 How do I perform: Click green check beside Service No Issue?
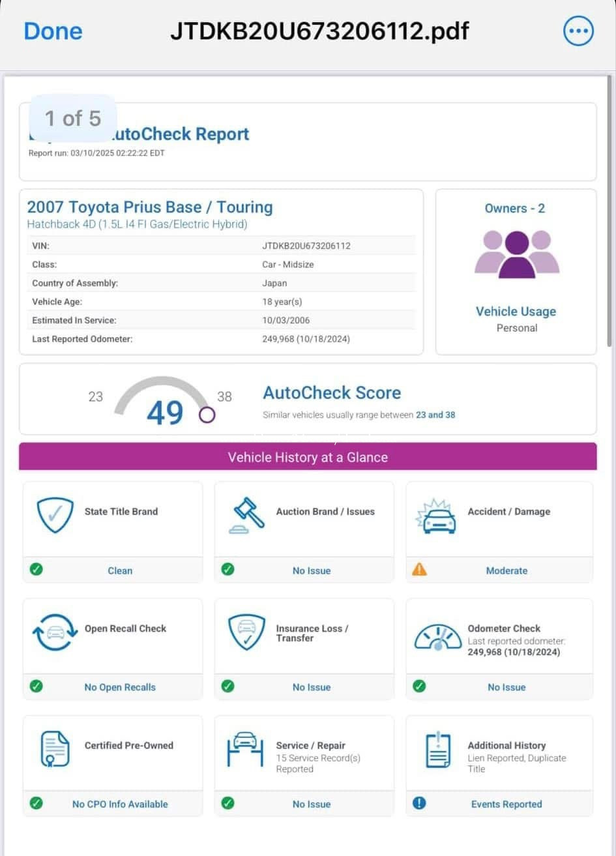click(227, 803)
